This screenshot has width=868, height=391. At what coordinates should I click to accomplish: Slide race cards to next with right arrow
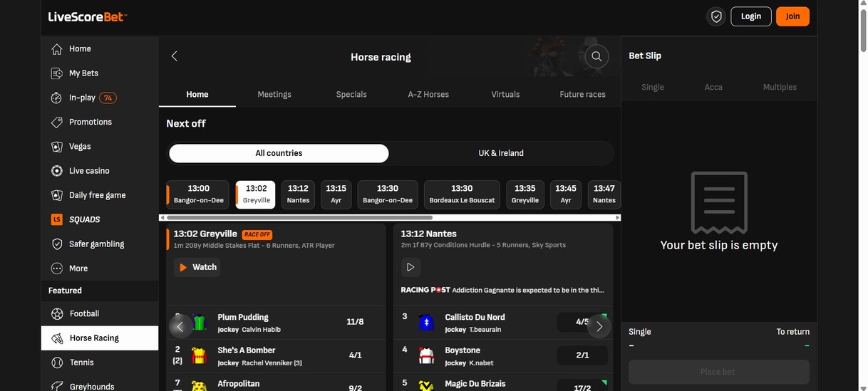pyautogui.click(x=599, y=326)
